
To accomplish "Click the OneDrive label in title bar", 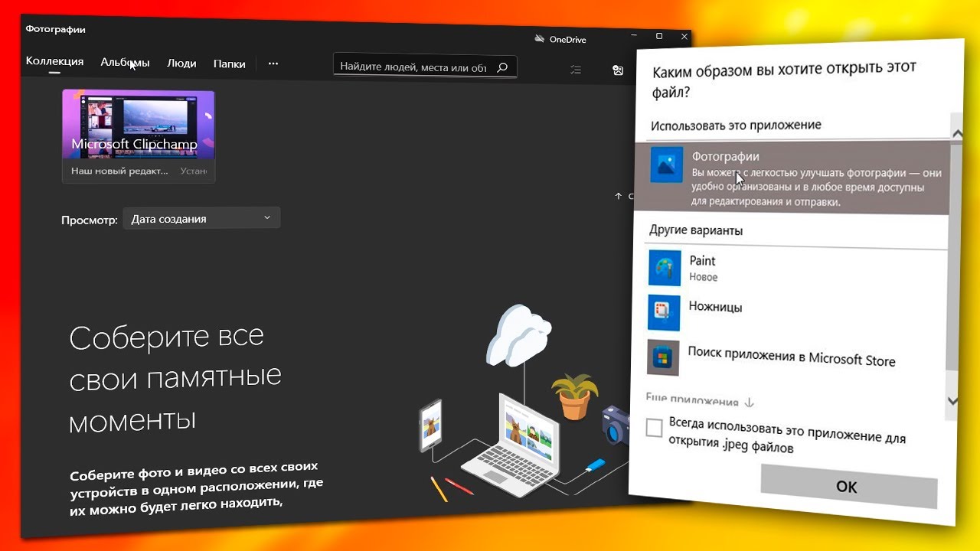I will coord(567,40).
